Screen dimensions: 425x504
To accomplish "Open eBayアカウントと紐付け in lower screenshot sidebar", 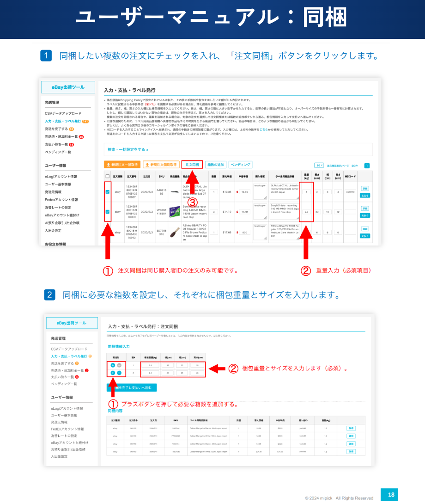I will [x=69, y=443].
